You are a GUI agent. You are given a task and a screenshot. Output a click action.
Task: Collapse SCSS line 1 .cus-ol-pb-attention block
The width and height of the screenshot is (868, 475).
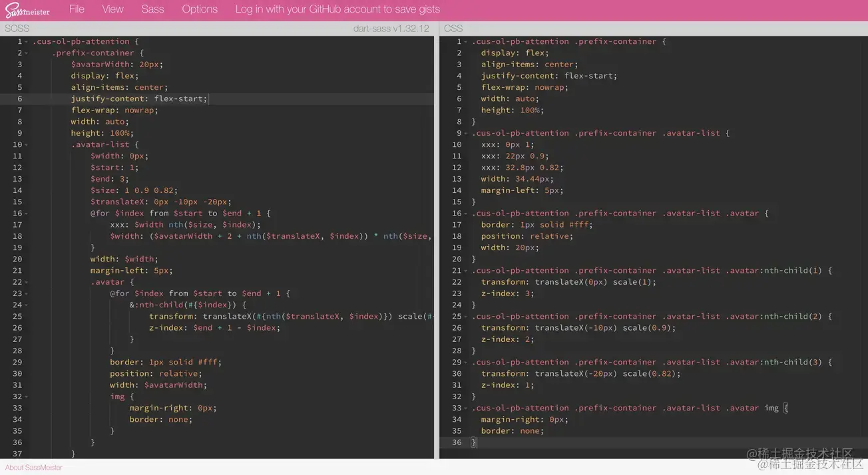pos(27,41)
